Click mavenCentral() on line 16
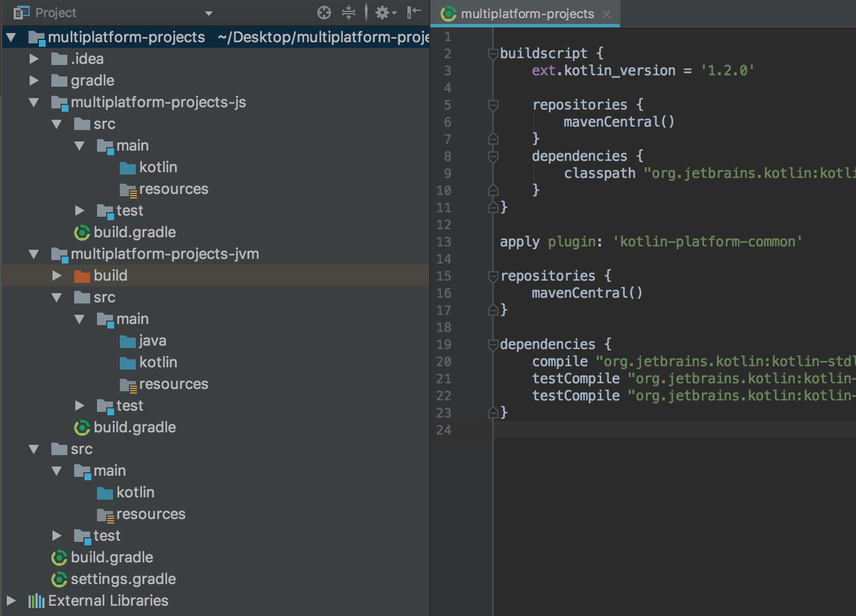856x616 pixels. (587, 293)
